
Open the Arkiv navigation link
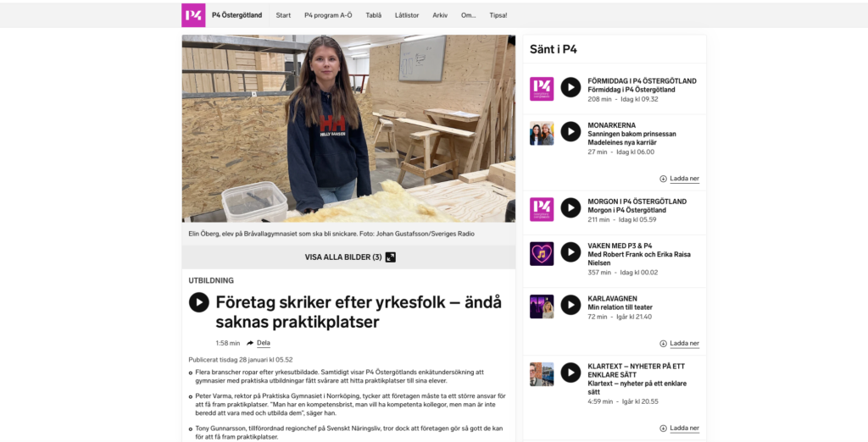(440, 15)
